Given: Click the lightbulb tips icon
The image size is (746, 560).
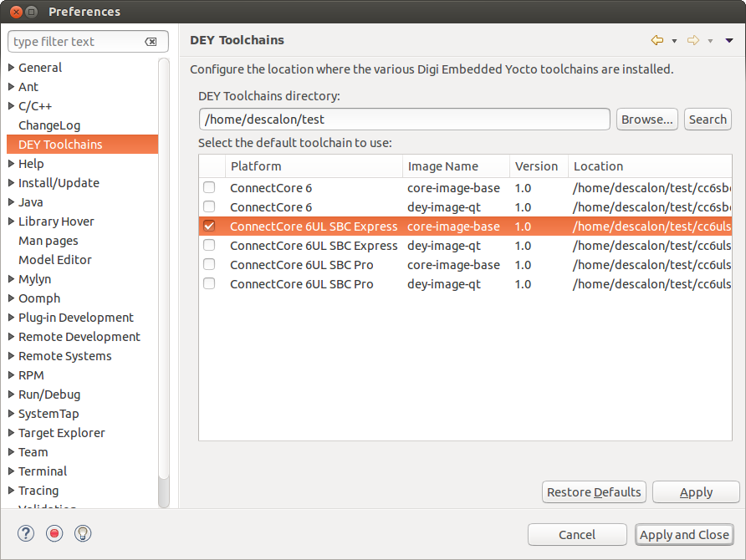Looking at the screenshot, I should (x=83, y=533).
